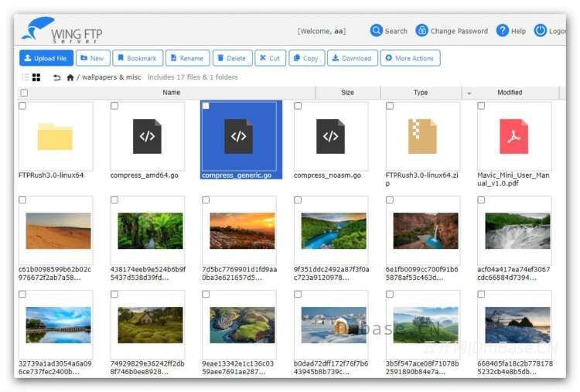This screenshot has width=580, height=392.
Task: Check the 7d5bc7769901d1fd9aa image checkbox
Action: (x=206, y=200)
